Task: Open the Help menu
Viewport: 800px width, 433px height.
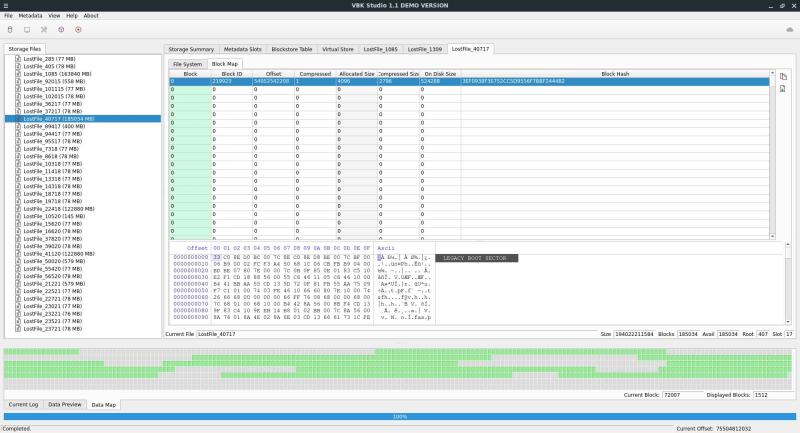Action: click(x=72, y=16)
